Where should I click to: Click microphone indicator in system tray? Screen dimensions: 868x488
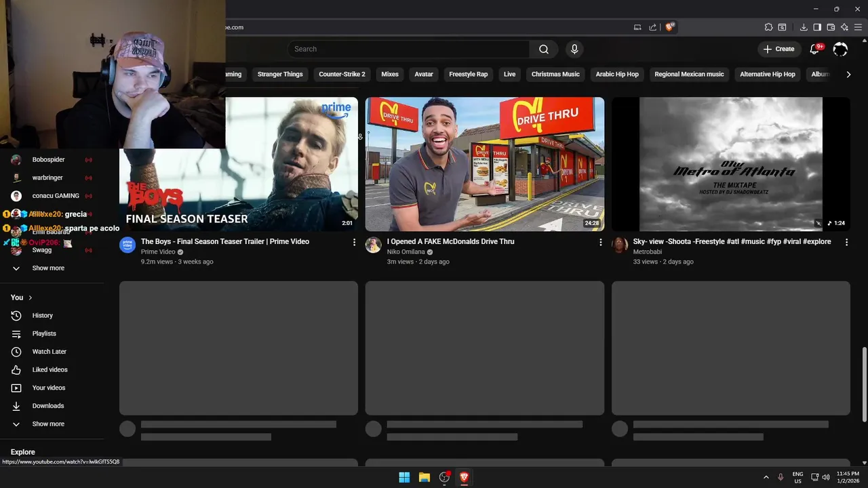pos(781,477)
